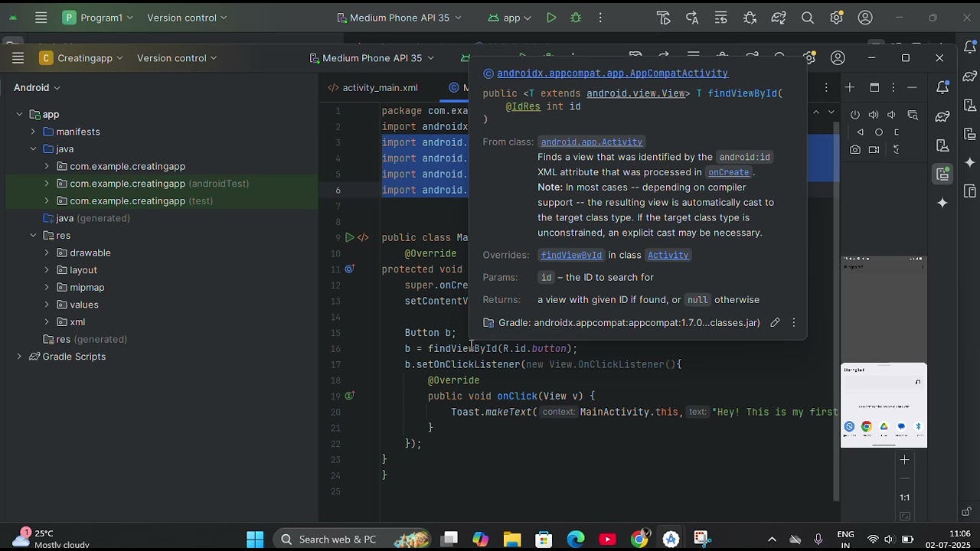The height and width of the screenshot is (551, 980).
Task: Select the values folder
Action: click(77, 305)
